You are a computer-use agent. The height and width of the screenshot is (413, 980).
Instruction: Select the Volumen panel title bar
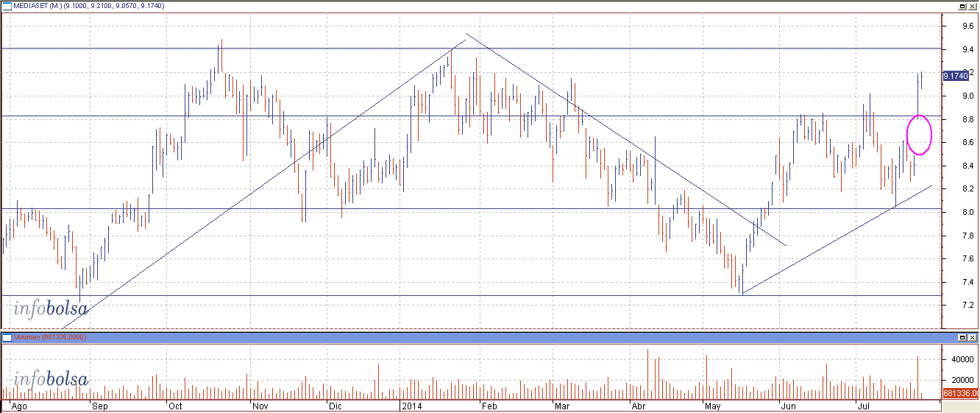[x=490, y=337]
